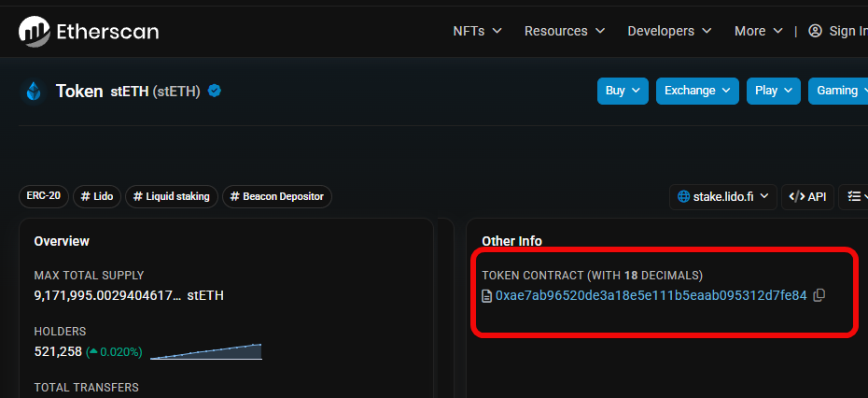Click the # Lido tag

click(97, 197)
